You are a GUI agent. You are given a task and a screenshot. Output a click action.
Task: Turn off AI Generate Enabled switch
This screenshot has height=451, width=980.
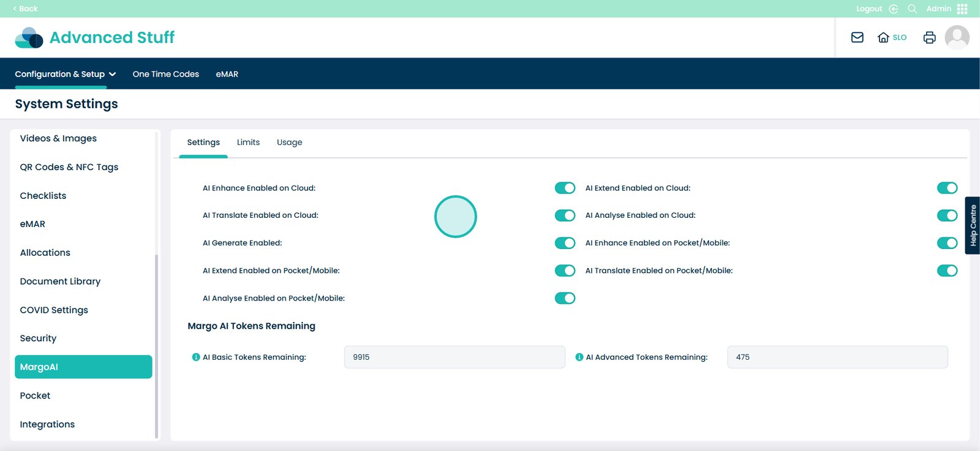[565, 243]
